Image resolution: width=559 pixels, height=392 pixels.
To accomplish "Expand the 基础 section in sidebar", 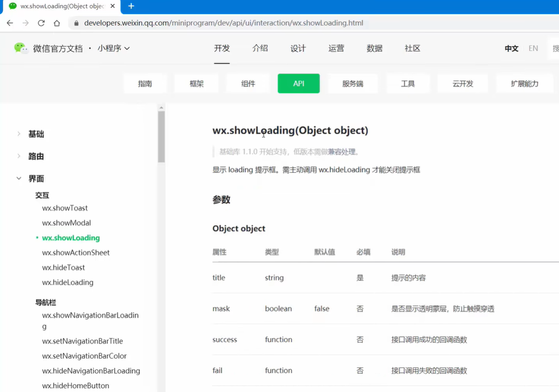I will pyautogui.click(x=18, y=134).
